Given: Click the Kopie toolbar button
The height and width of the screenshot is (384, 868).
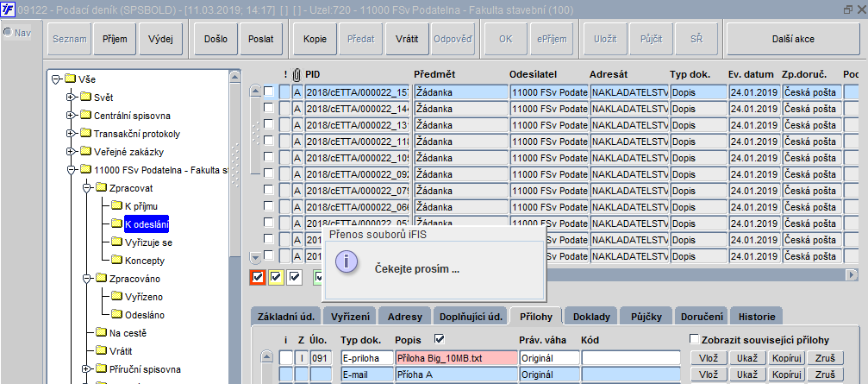Looking at the screenshot, I should [x=315, y=39].
